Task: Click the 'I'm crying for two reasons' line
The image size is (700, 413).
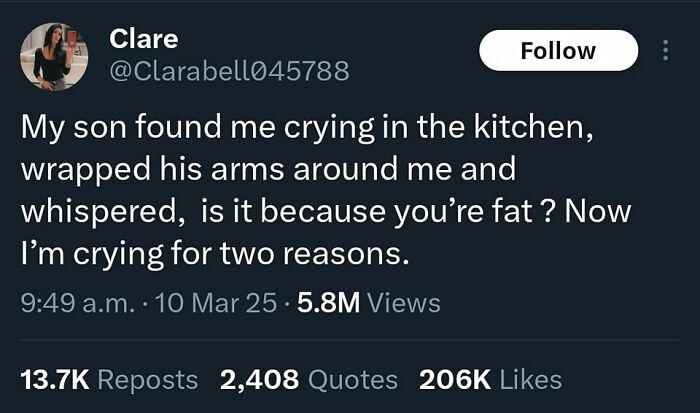Action: [x=215, y=254]
